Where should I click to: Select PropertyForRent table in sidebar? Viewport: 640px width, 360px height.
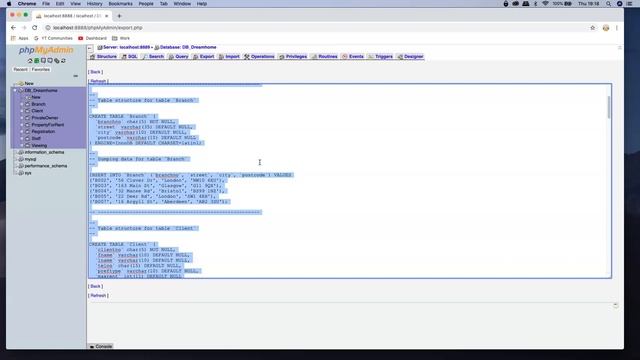pyautogui.click(x=48, y=125)
